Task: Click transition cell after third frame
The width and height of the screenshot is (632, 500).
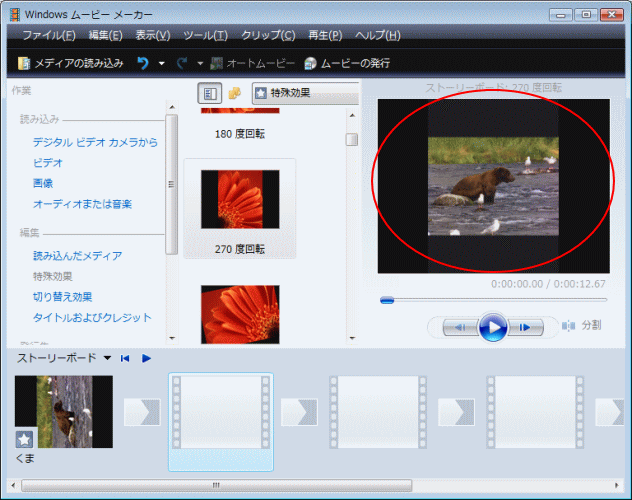Action: click(x=456, y=412)
